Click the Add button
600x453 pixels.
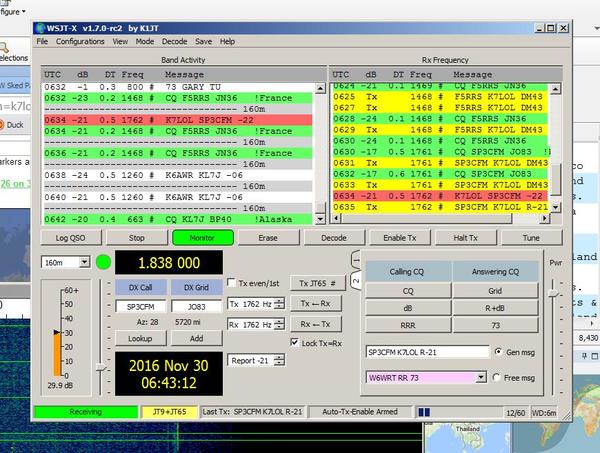(196, 338)
